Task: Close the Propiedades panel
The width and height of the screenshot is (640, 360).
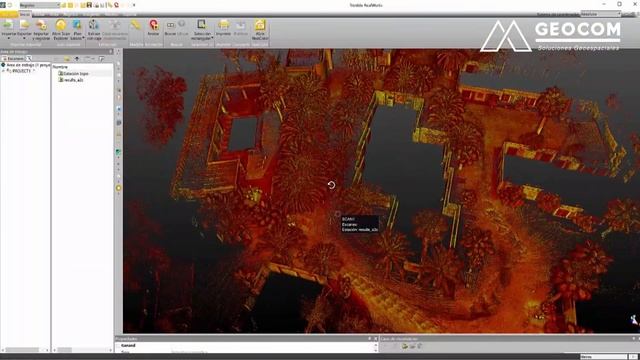Action: 376,339
